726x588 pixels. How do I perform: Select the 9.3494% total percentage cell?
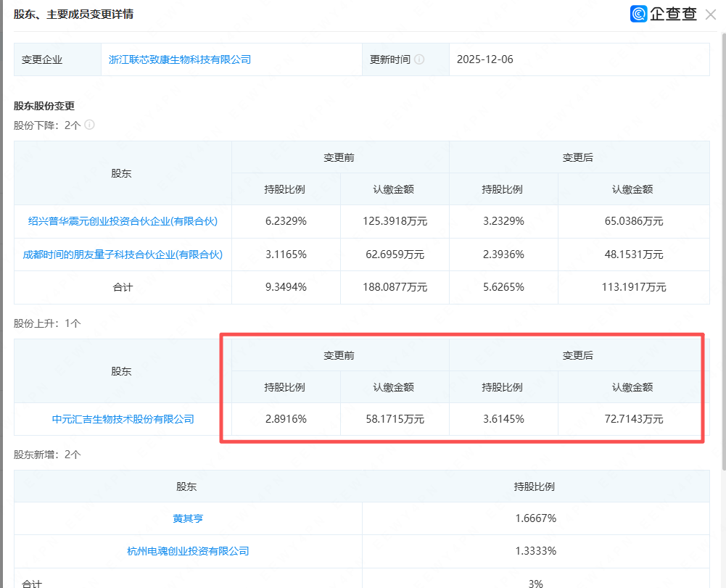pyautogui.click(x=286, y=287)
